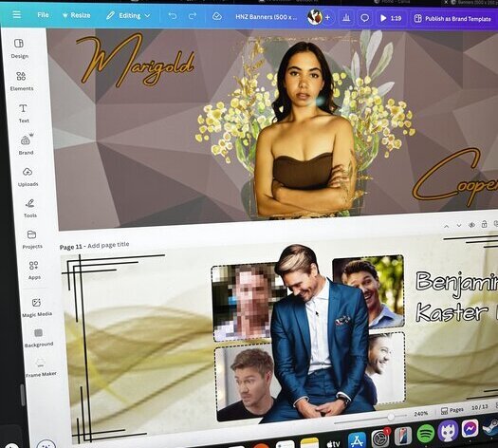The height and width of the screenshot is (448, 498).
Task: Select the bottom-left frame photo of a man
Action: [x=245, y=383]
